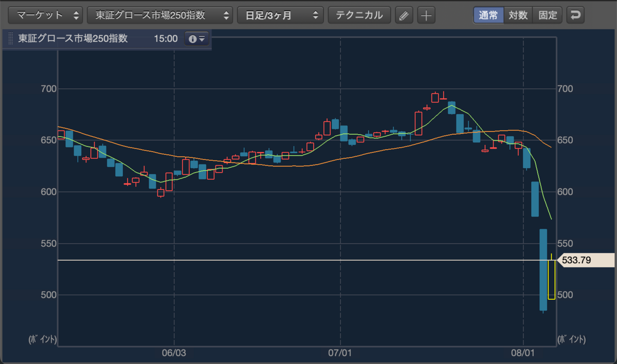This screenshot has width=617, height=364.
Task: Click the 06/03 date axis label
Action: point(174,354)
